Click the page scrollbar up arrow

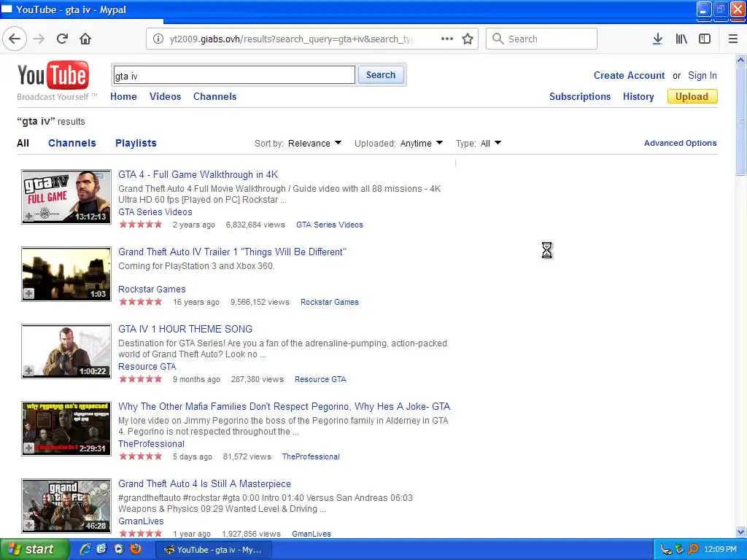click(x=741, y=60)
